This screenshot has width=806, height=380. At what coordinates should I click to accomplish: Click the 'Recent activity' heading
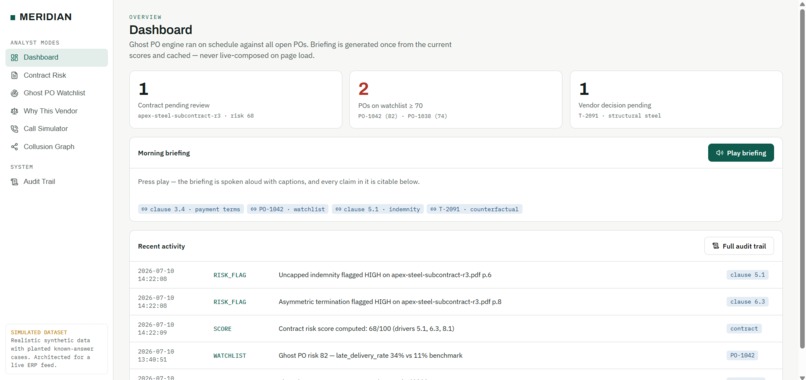(161, 246)
